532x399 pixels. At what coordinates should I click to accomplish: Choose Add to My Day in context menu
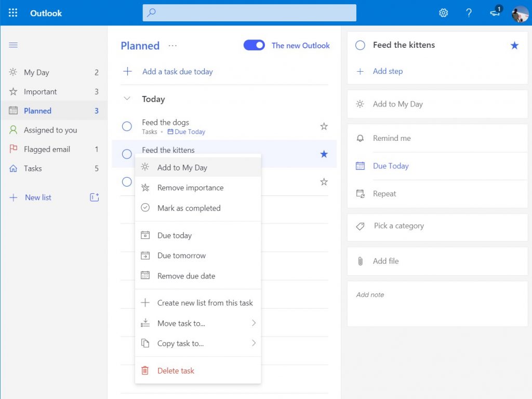coord(198,167)
